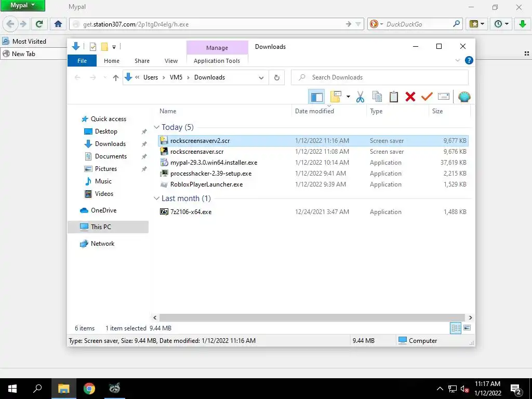Open Videos in navigation pane

[x=104, y=194]
